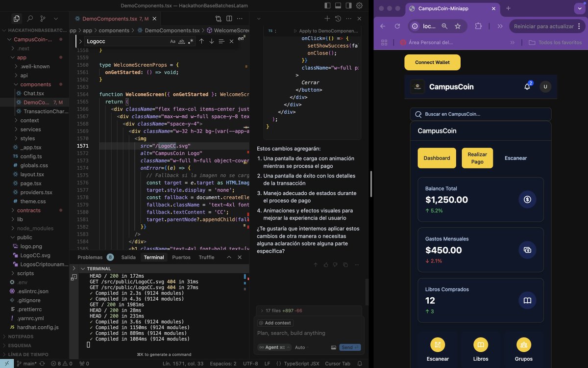The image size is (588, 368).
Task: Click thumbs up on AI response
Action: click(x=326, y=265)
